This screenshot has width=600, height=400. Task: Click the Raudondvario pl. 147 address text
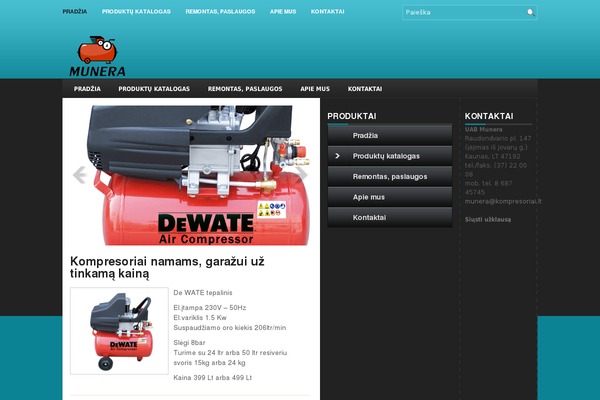tap(498, 138)
